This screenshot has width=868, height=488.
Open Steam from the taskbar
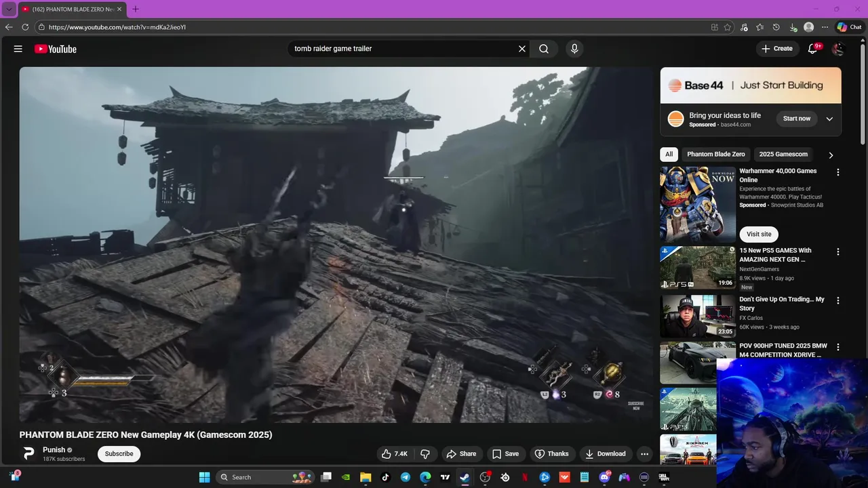coord(465,477)
